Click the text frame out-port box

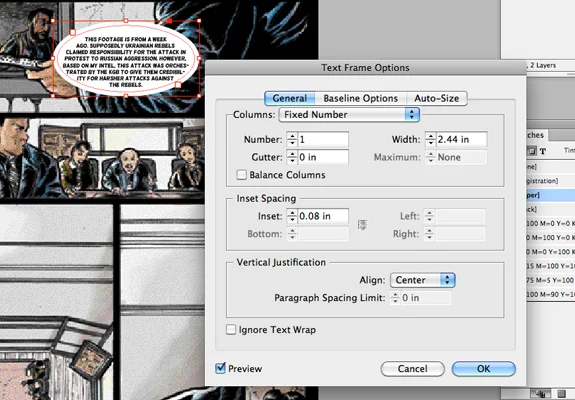point(178,85)
